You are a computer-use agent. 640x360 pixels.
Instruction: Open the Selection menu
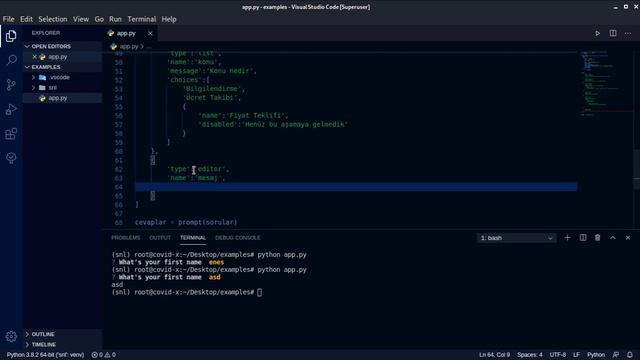click(x=53, y=19)
